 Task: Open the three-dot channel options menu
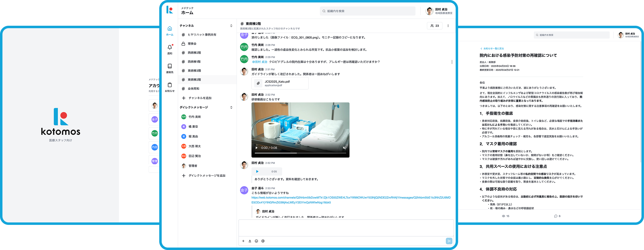(x=448, y=26)
